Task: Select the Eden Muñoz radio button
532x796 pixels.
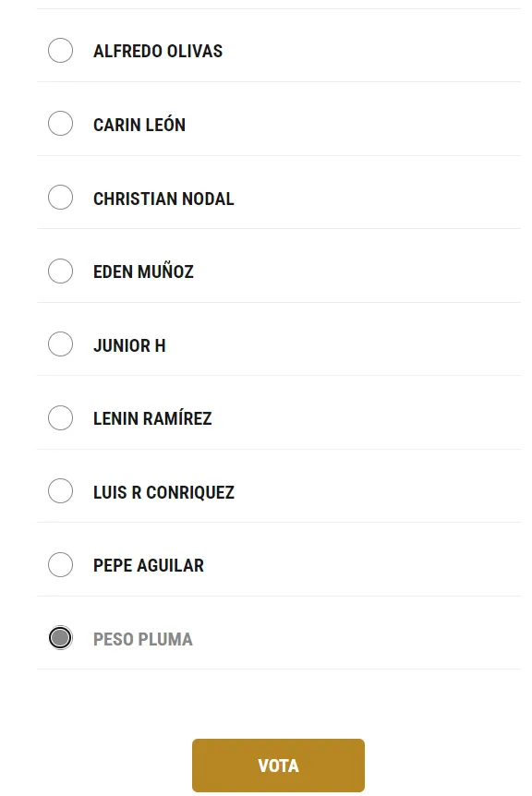Action: 61,271
